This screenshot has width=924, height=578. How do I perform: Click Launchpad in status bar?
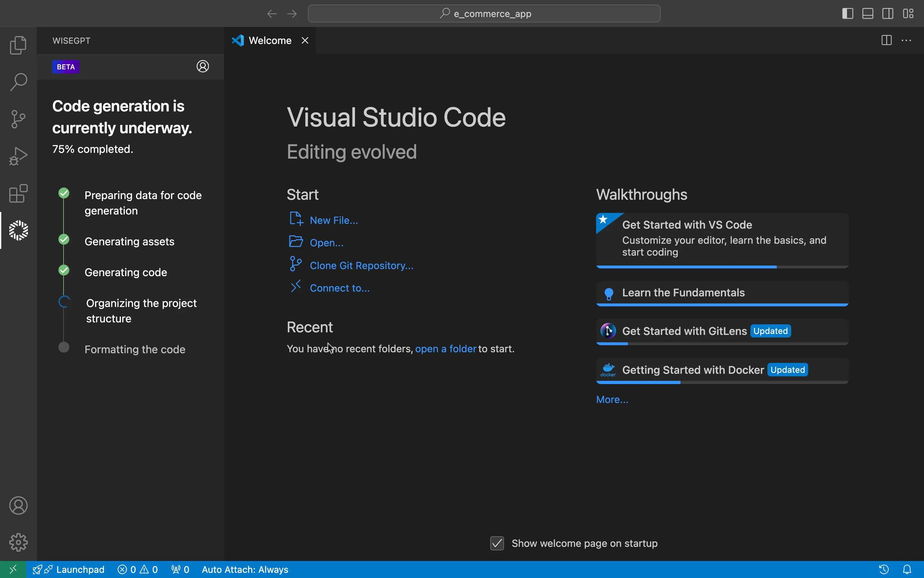click(x=69, y=570)
